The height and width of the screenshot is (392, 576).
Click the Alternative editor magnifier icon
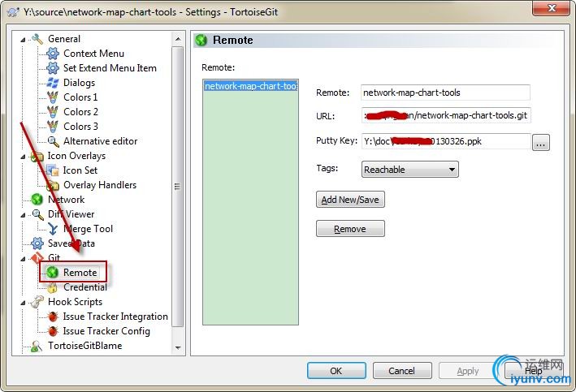[x=53, y=141]
